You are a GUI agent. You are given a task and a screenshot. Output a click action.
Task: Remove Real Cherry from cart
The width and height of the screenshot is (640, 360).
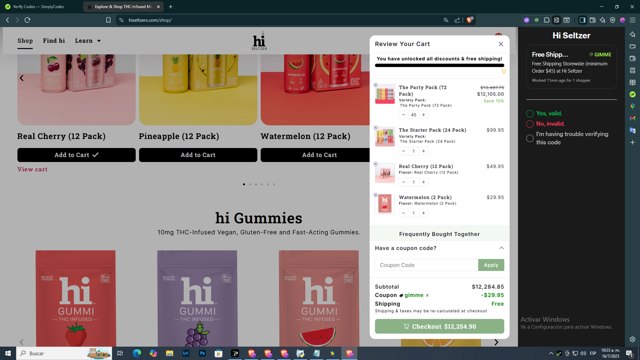(376, 164)
